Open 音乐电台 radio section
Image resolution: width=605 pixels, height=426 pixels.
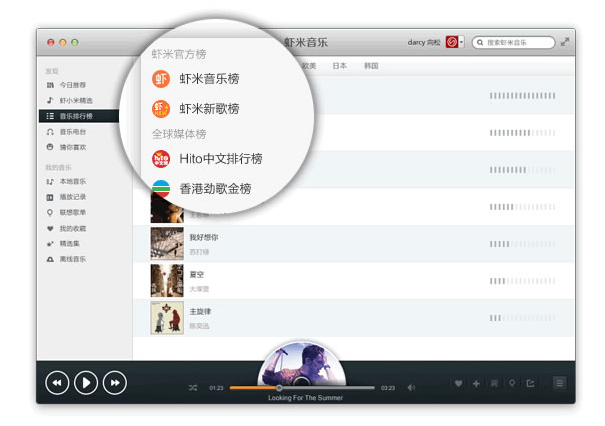click(72, 132)
